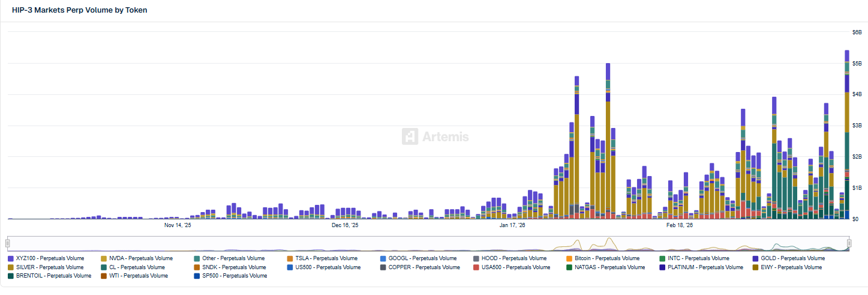Click the Bitcoin legend color icon
This screenshot has width=868, height=295.
coord(569,258)
